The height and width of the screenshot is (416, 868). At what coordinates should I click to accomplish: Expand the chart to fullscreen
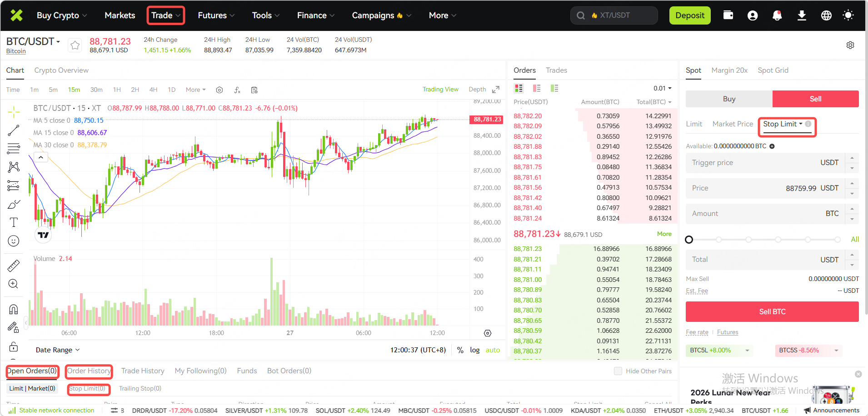pos(496,90)
